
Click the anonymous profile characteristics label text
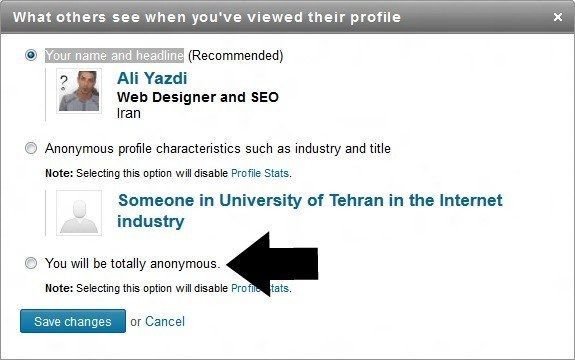218,148
